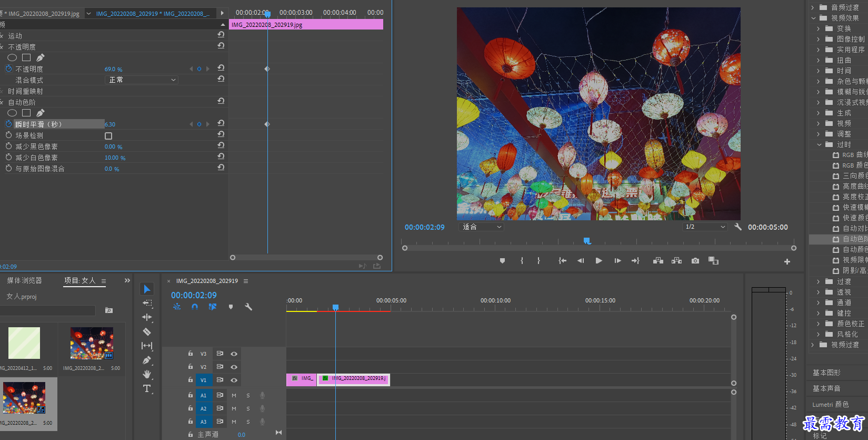Expand 音频过渡 folder
This screenshot has width=868, height=440.
click(x=812, y=7)
